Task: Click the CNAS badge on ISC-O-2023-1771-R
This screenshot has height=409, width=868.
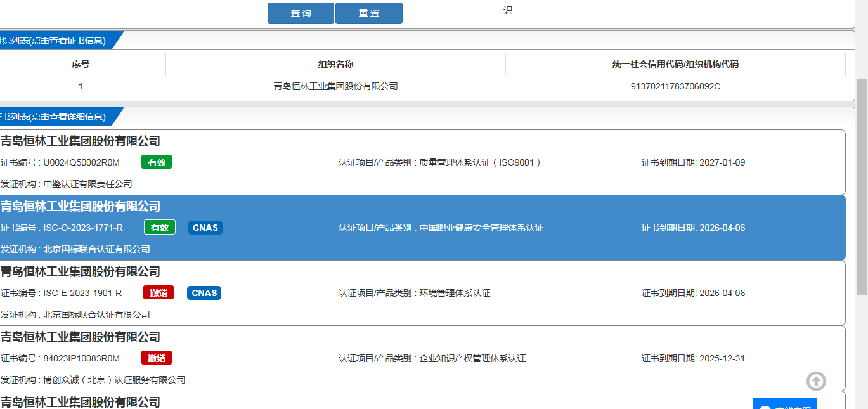Action: tap(205, 228)
